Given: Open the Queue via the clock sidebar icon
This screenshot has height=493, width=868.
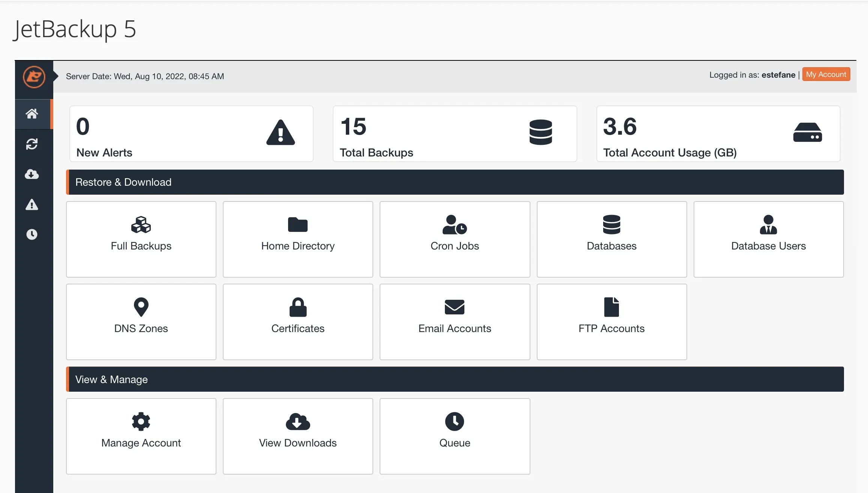Looking at the screenshot, I should [x=32, y=234].
